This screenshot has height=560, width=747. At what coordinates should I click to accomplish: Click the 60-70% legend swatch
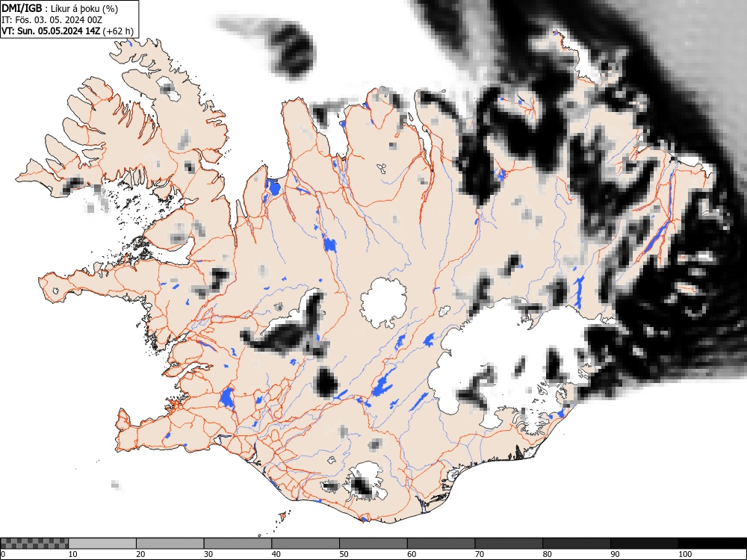point(441,544)
